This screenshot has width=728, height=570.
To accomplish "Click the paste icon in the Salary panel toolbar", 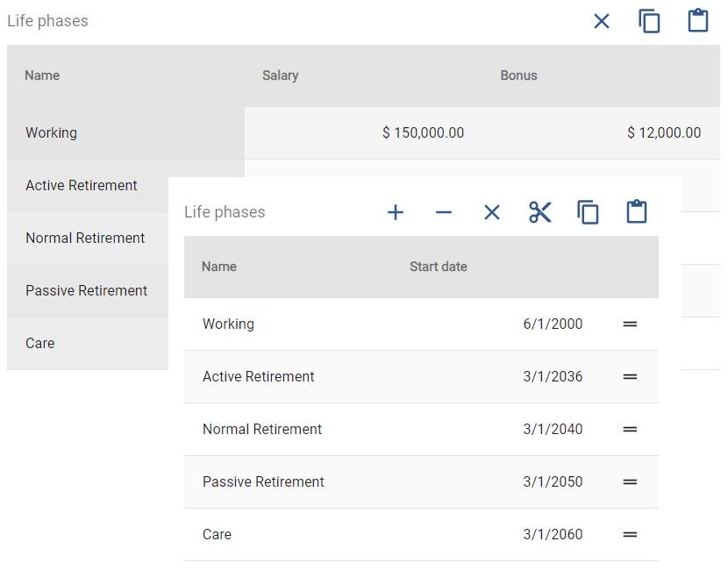I will 698,21.
